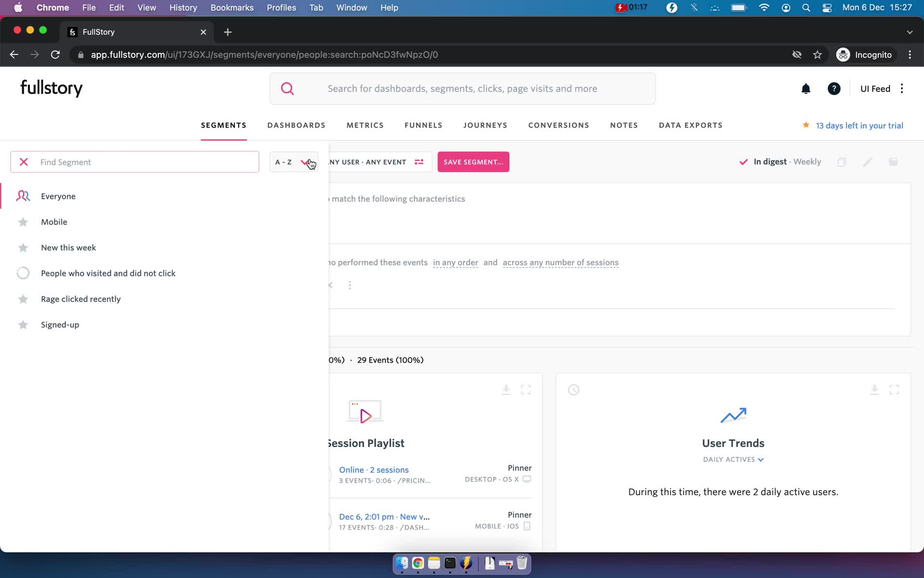
Task: Reload the page in Chrome
Action: click(55, 54)
